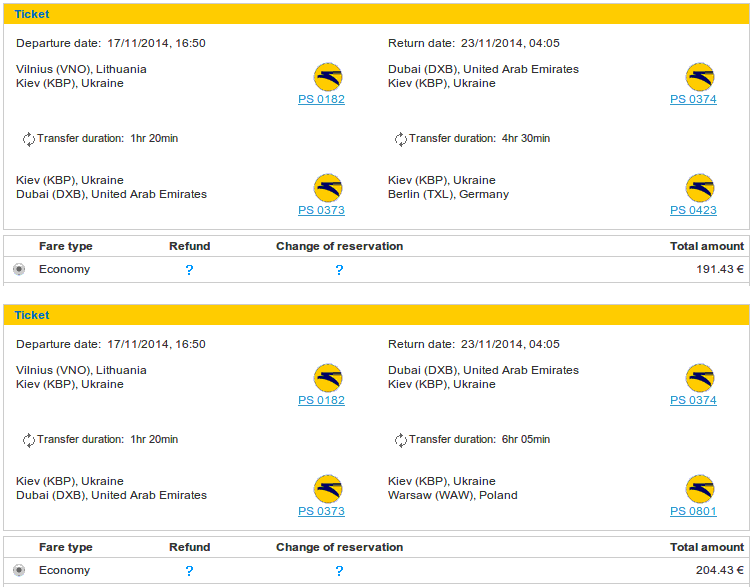
Task: Click transfer icon beside 1hr 20min in first ticket
Action: tap(29, 139)
